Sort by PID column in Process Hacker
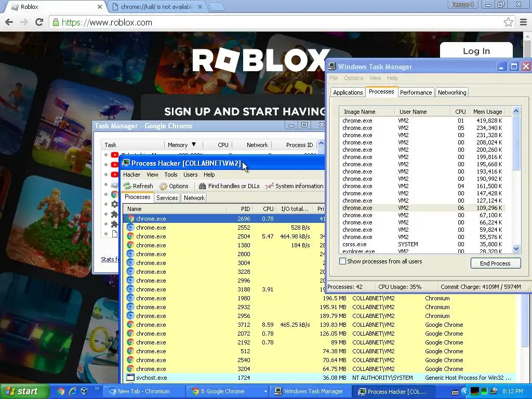The height and width of the screenshot is (399, 532). (241, 209)
